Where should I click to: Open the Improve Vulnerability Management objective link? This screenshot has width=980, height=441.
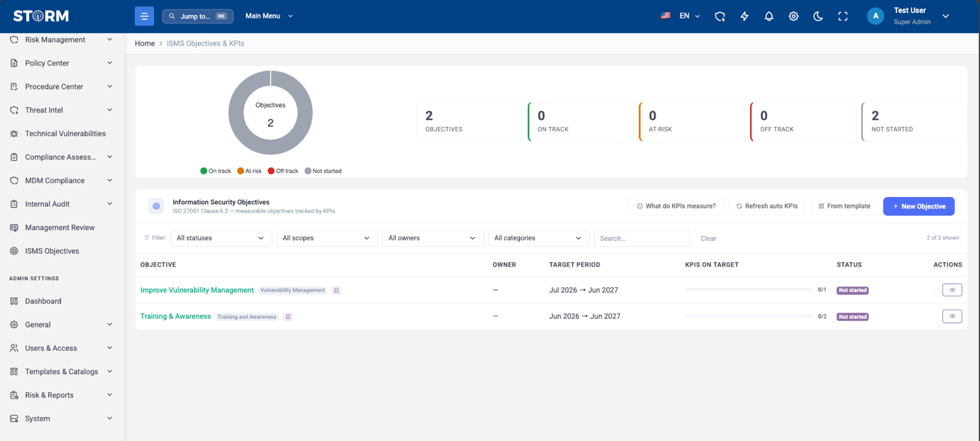pos(197,290)
